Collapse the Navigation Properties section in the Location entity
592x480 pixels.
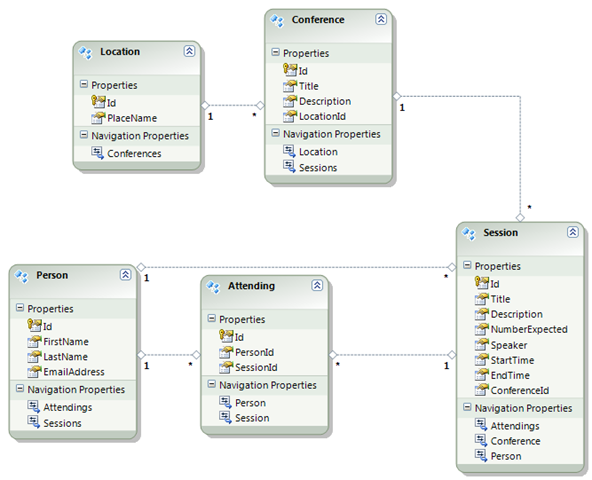pyautogui.click(x=84, y=135)
